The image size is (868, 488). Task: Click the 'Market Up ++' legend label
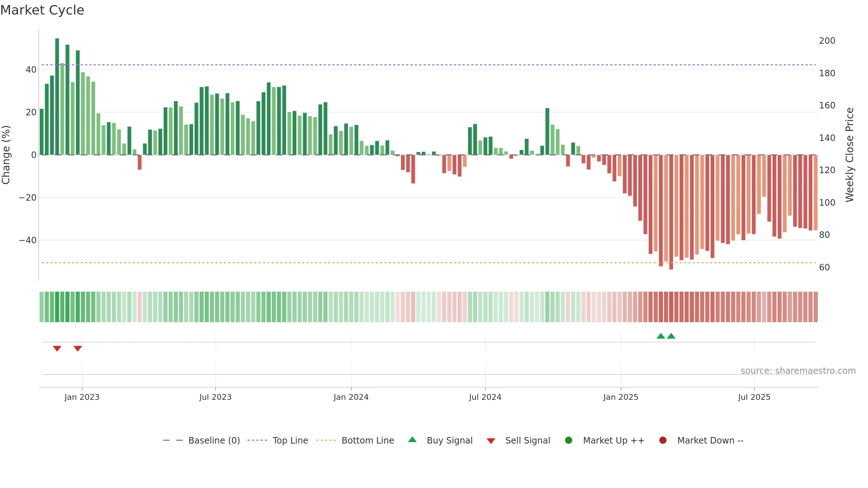coord(614,441)
